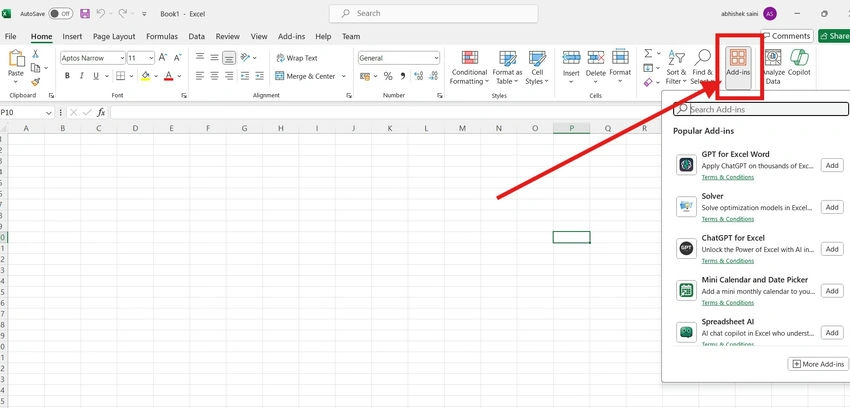
Task: Open the Add-ins ribbon button
Action: (738, 67)
